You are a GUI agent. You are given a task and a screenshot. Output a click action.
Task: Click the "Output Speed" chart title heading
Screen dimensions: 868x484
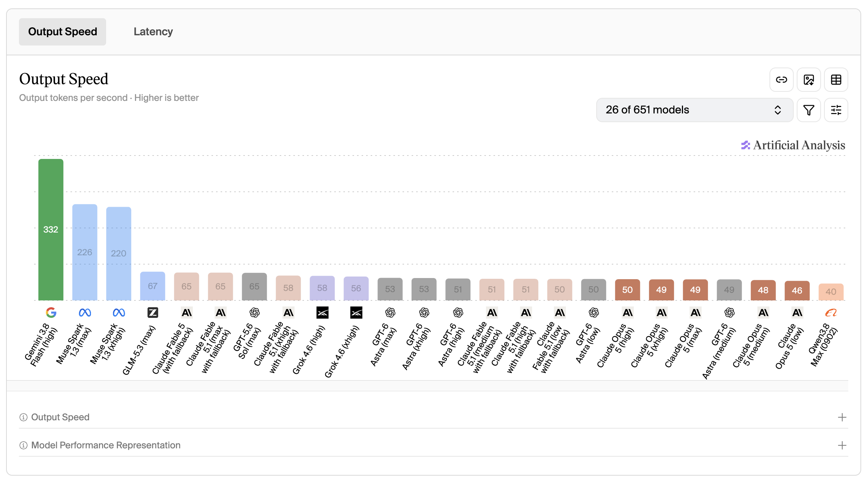(x=64, y=79)
